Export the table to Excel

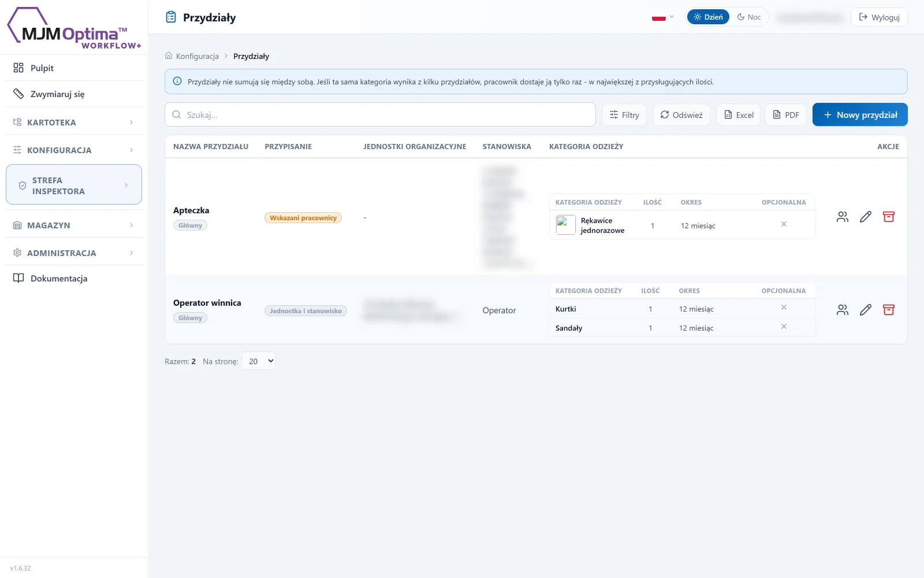[x=739, y=114]
